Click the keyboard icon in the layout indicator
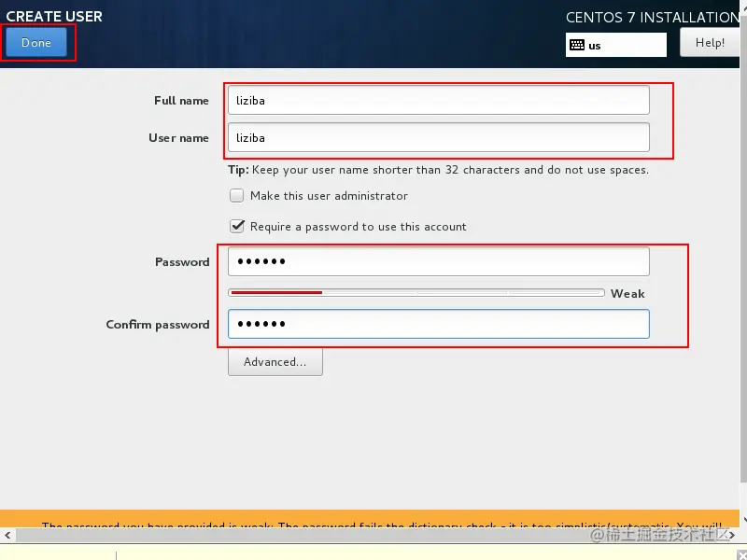 (577, 45)
